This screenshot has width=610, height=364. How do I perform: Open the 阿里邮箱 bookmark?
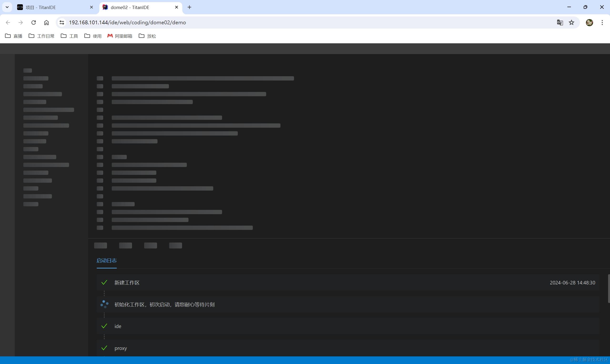point(120,36)
